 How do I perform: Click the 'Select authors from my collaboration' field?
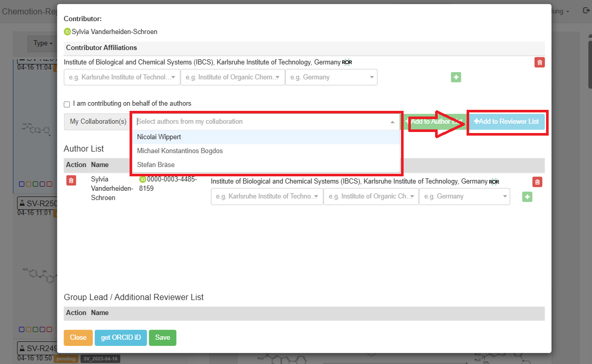(x=261, y=122)
